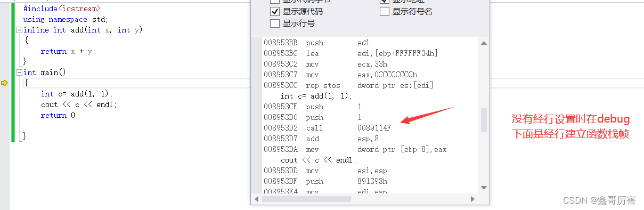Image resolution: width=644 pixels, height=210 pixels.
Task: Click 'return x + y;' in the editor
Action: tap(68, 51)
